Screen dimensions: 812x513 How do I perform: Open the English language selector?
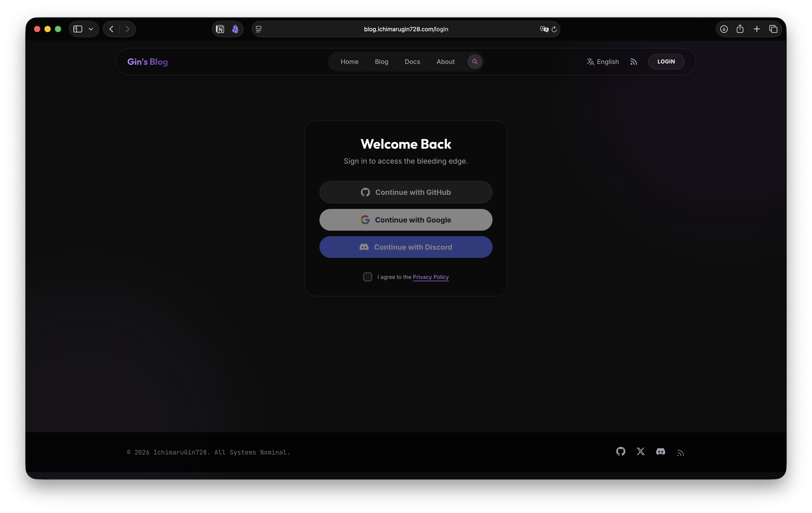click(x=603, y=62)
